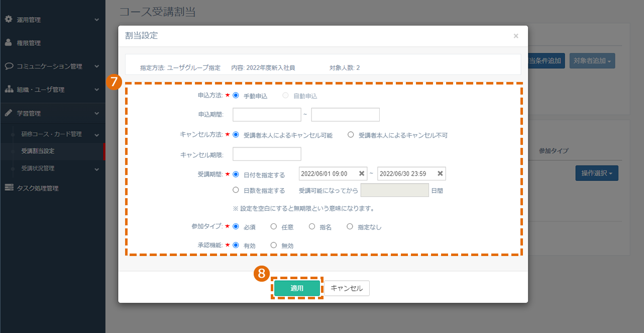Expand the 運用管理 menu chevron
Image resolution: width=644 pixels, height=333 pixels.
96,20
